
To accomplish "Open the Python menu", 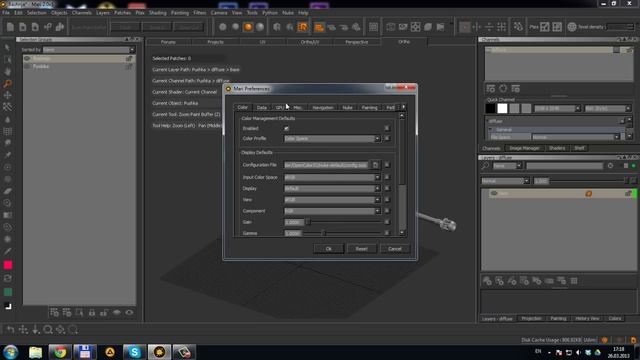I will 269,13.
